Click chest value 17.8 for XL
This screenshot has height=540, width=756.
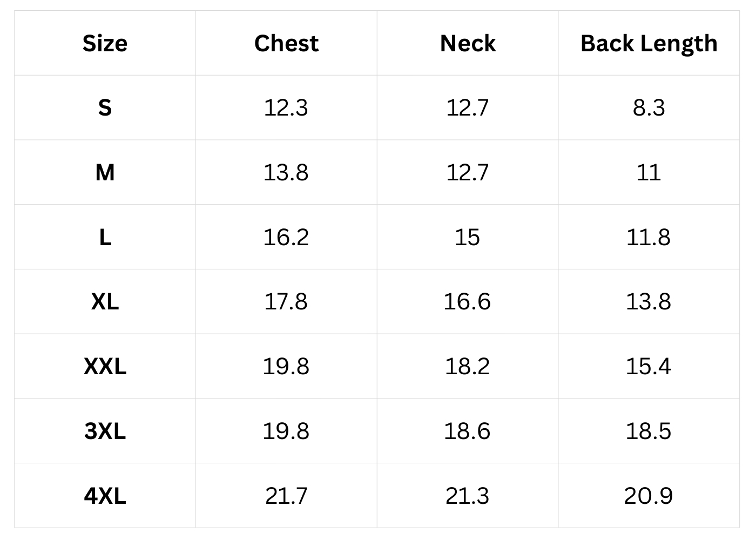tap(286, 301)
